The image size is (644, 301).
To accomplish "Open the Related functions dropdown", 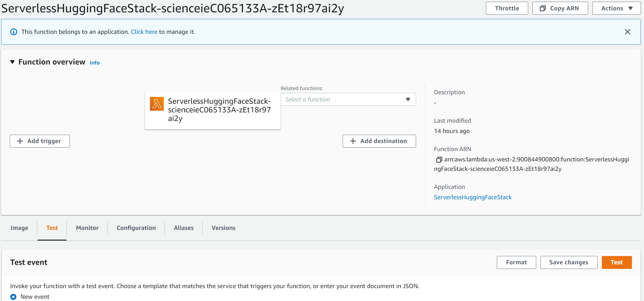I will click(348, 99).
